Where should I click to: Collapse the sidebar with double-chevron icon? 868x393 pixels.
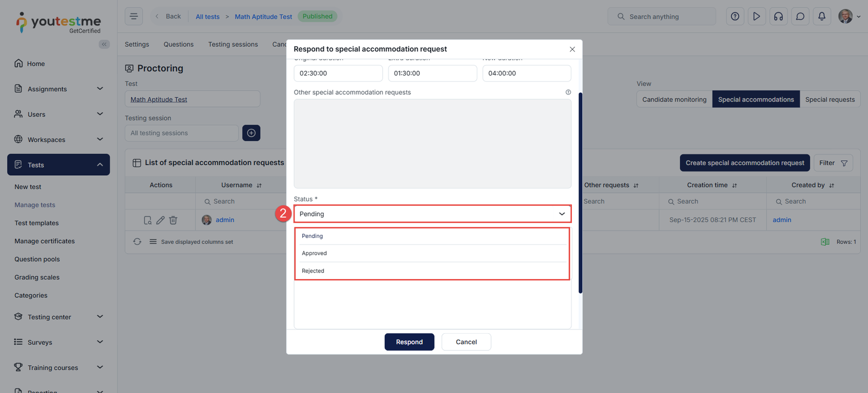tap(104, 44)
